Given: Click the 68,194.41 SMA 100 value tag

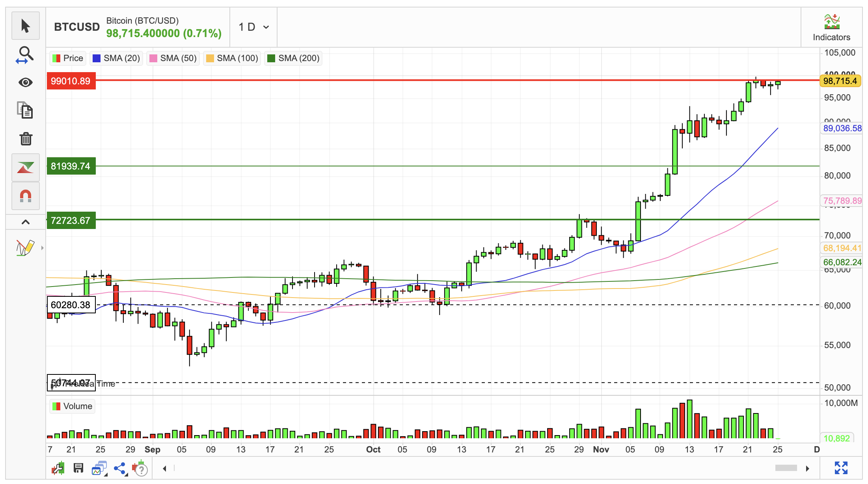Looking at the screenshot, I should tap(842, 248).
